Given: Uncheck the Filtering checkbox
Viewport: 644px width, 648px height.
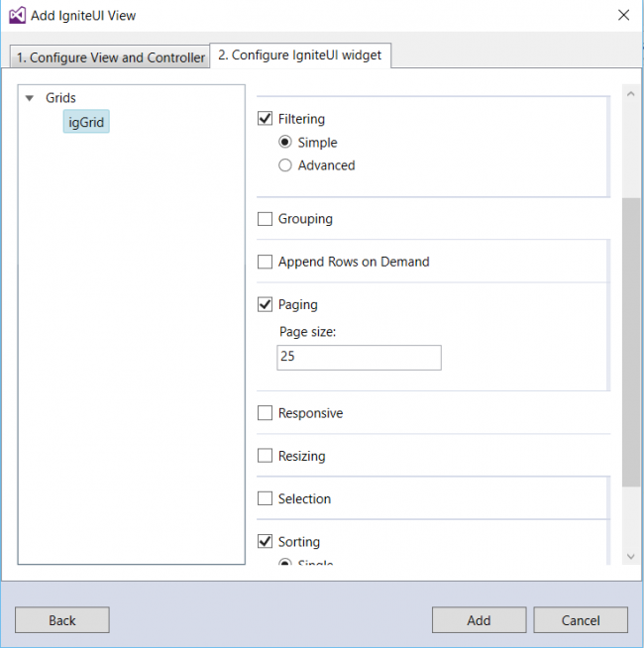Looking at the screenshot, I should click(x=265, y=118).
